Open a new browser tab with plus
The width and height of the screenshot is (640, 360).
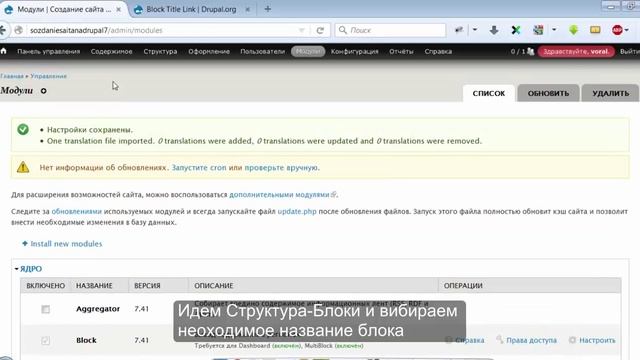click(267, 9)
